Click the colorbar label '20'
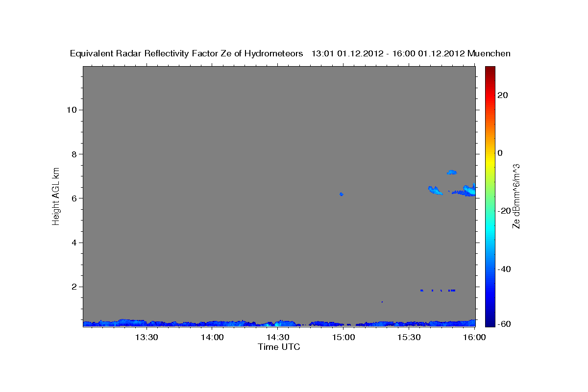The width and height of the screenshot is (588, 392). [x=503, y=95]
